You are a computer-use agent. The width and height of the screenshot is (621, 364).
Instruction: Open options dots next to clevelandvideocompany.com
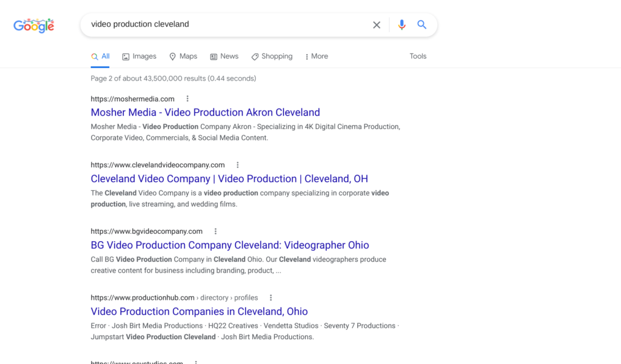click(x=238, y=165)
